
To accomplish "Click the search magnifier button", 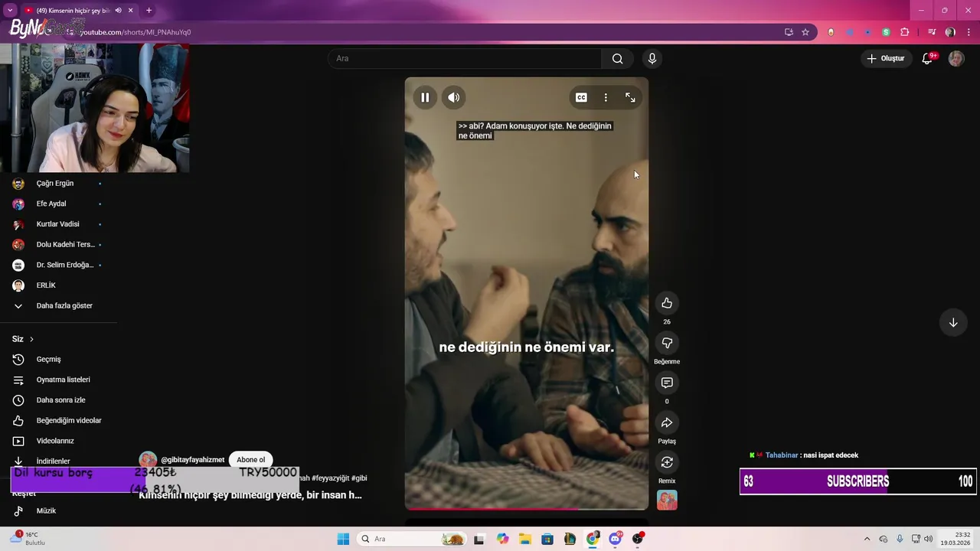I will pyautogui.click(x=618, y=58).
